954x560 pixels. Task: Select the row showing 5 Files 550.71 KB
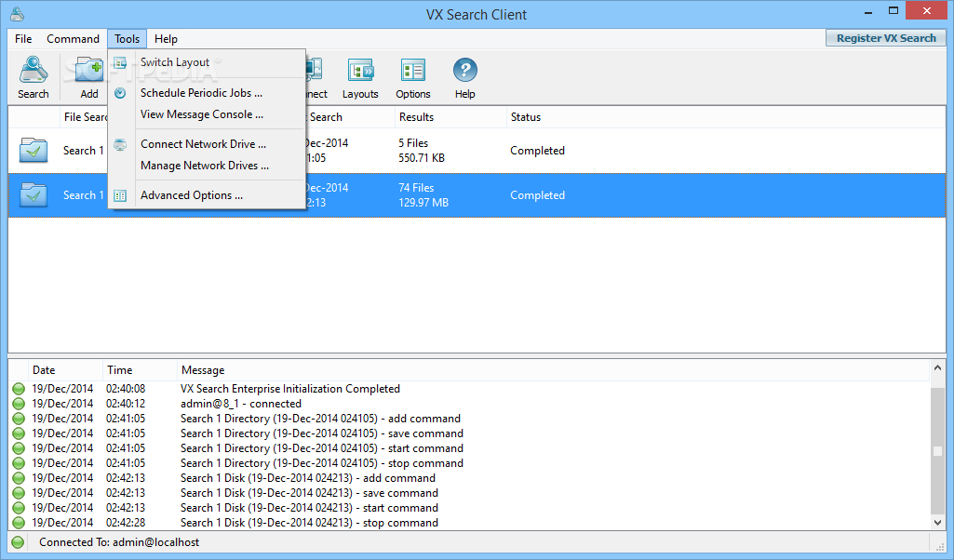coord(477,150)
